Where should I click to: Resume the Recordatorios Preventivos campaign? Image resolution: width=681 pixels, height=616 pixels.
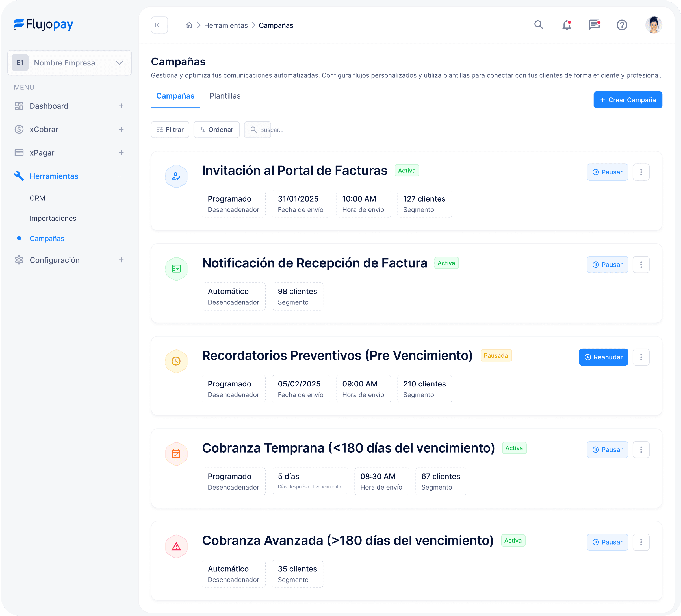tap(603, 357)
